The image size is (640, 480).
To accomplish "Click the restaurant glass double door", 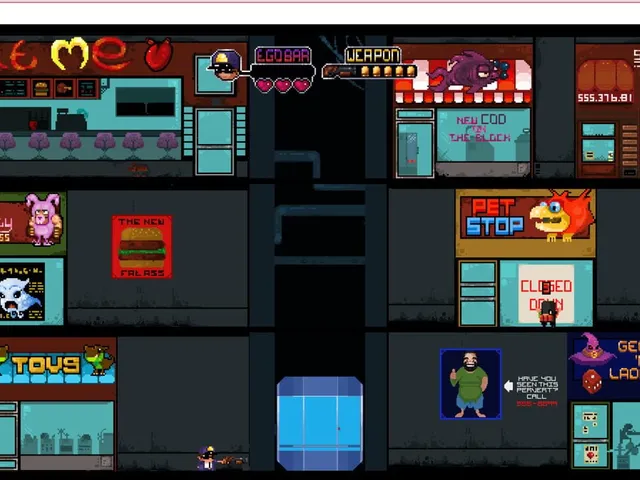I will click(214, 141).
